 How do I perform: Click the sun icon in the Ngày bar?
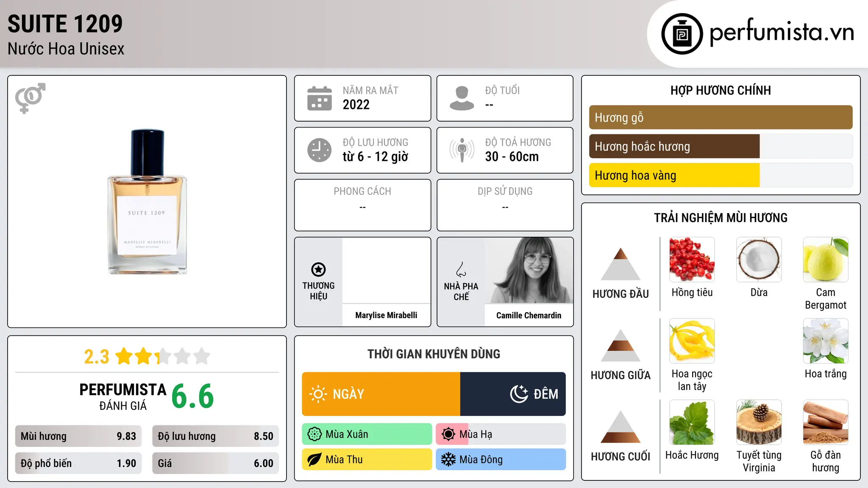click(x=318, y=394)
